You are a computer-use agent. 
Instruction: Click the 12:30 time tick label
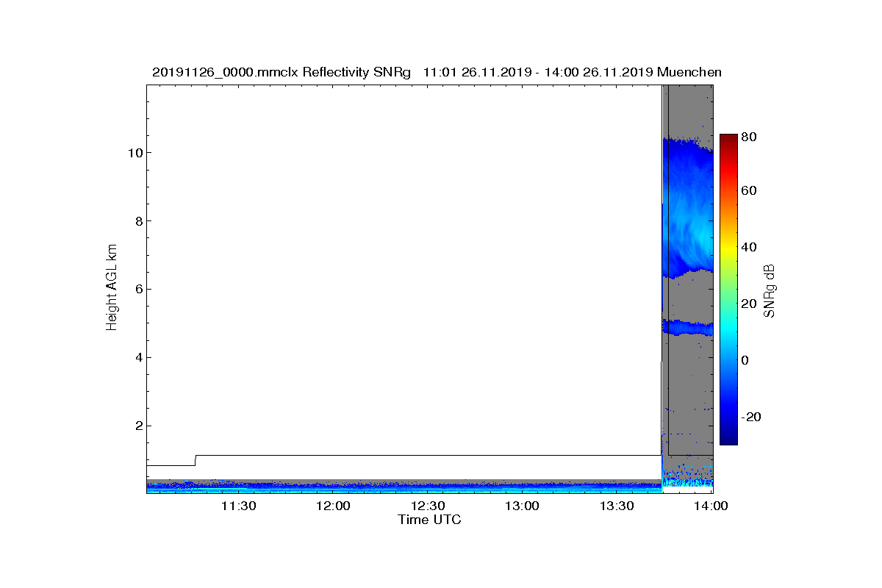(428, 506)
